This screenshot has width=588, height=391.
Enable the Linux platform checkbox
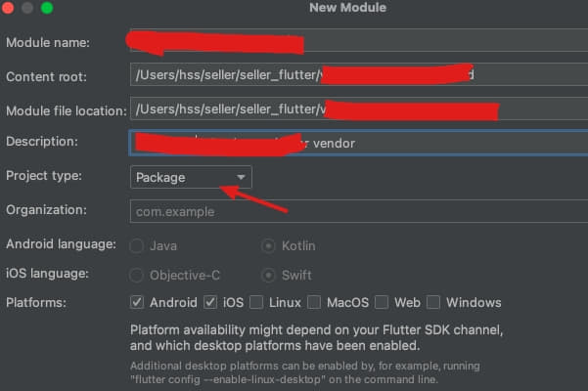click(x=256, y=302)
